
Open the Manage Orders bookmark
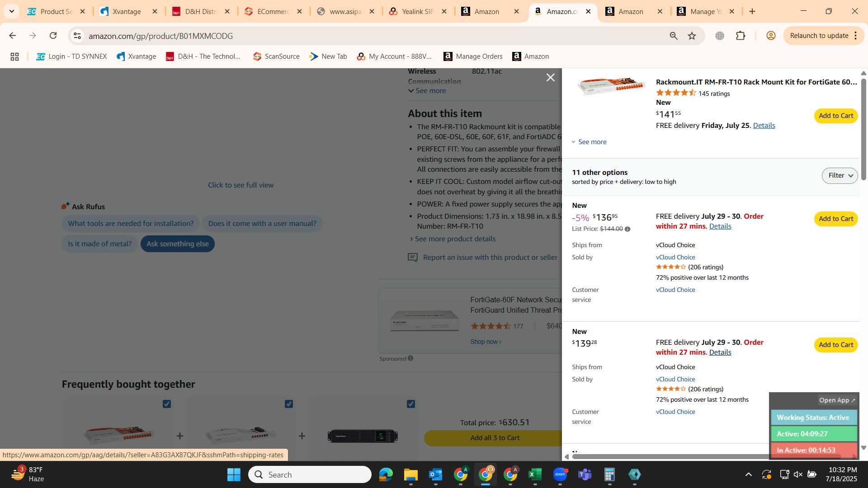coord(473,56)
